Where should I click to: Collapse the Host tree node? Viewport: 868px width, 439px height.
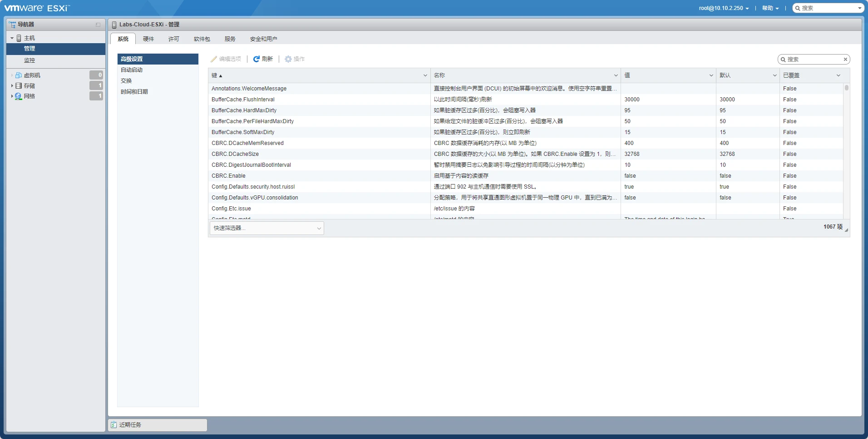[12, 38]
